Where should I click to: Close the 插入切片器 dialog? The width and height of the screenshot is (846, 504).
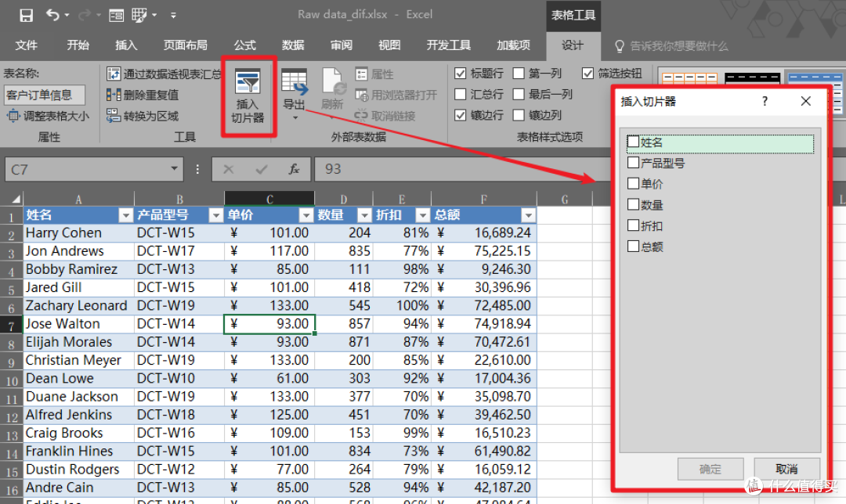[x=805, y=101]
